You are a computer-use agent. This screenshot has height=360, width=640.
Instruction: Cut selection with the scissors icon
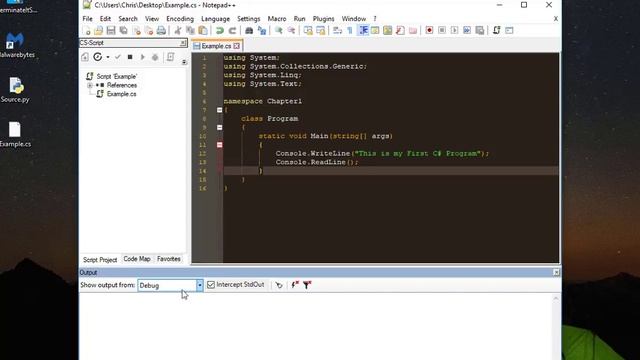pyautogui.click(x=178, y=31)
